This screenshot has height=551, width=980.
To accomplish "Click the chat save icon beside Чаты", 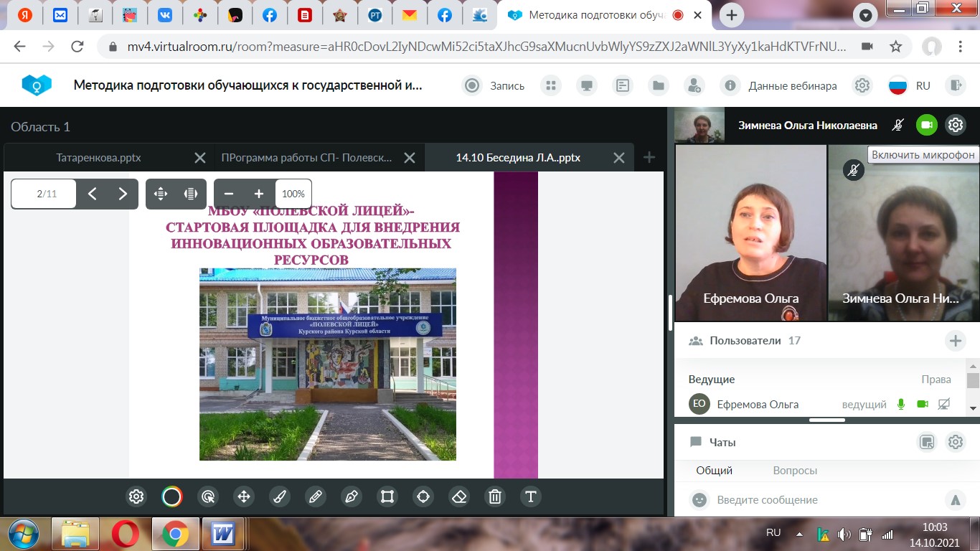I will 927,442.
